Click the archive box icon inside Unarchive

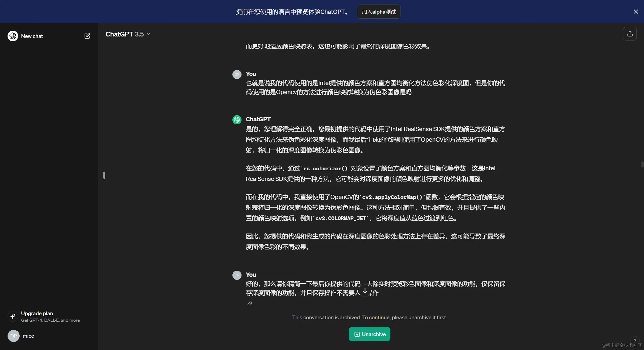pos(357,334)
